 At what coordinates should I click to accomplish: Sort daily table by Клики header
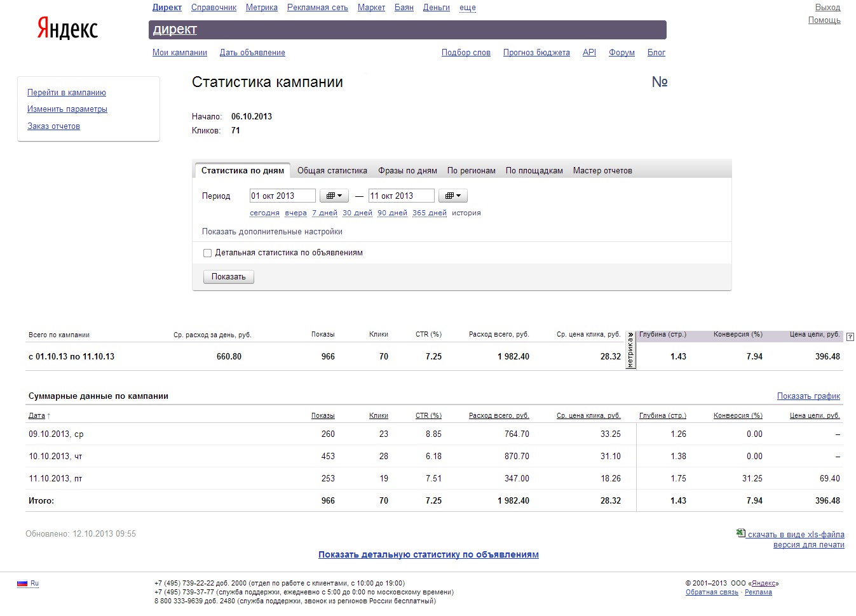coord(379,415)
